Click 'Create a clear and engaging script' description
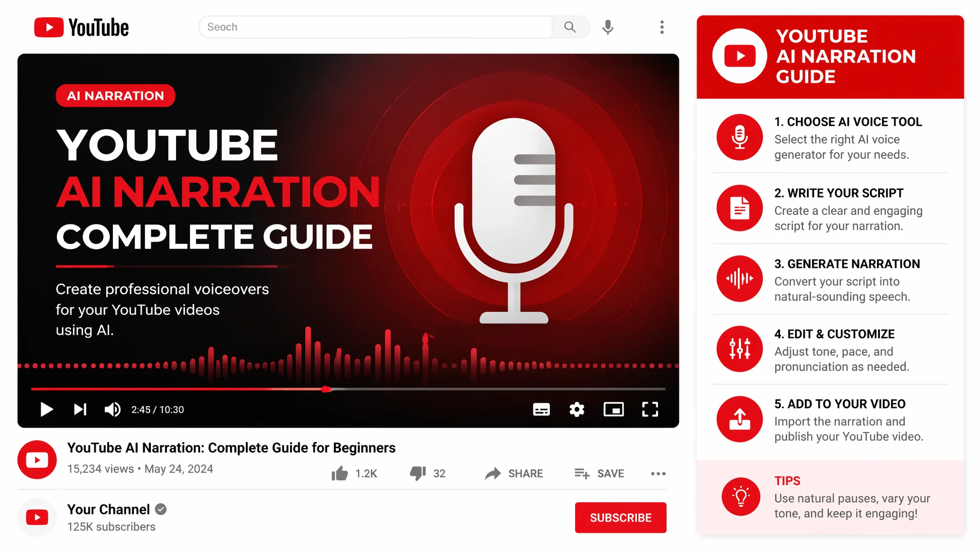The height and width of the screenshot is (551, 980). 848,218
